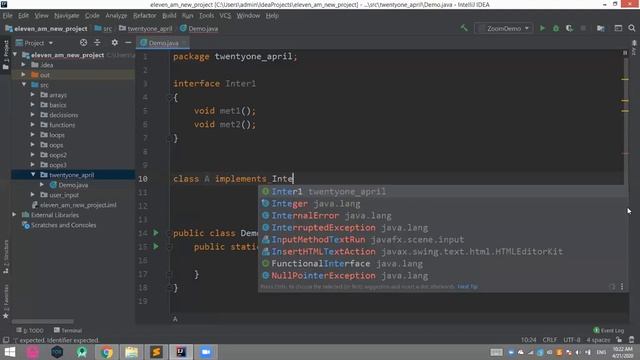640x360 pixels.
Task: Click run gutter arrow on line 14
Action: pos(156,233)
